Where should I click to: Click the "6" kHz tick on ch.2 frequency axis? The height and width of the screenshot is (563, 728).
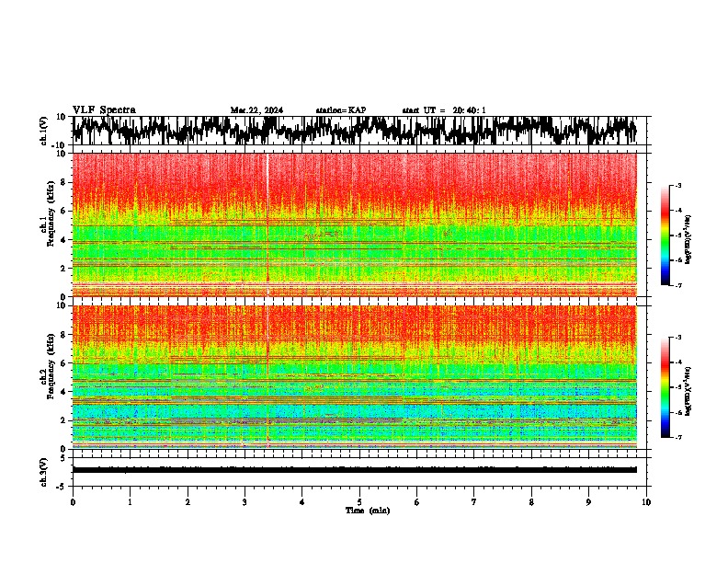64,363
